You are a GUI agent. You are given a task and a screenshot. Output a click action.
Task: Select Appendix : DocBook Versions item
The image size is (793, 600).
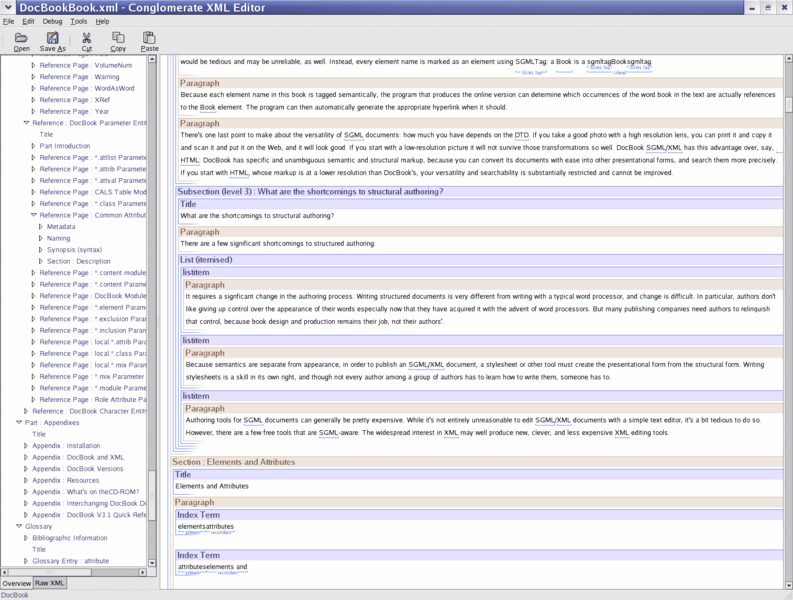pos(78,469)
